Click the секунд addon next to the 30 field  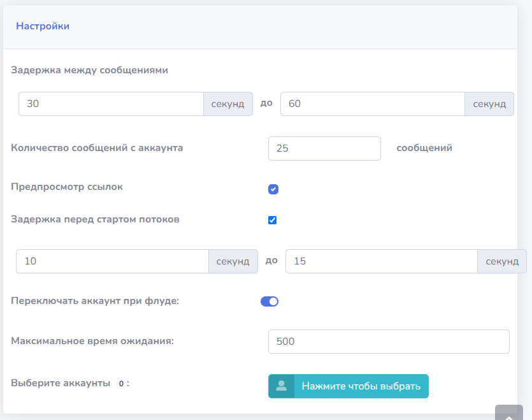point(228,104)
